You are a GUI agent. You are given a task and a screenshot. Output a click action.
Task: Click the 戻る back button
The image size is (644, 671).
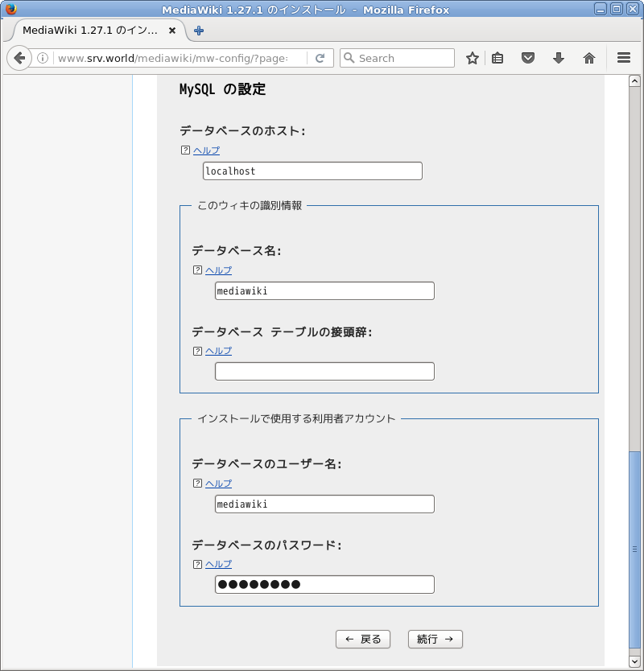coord(363,639)
